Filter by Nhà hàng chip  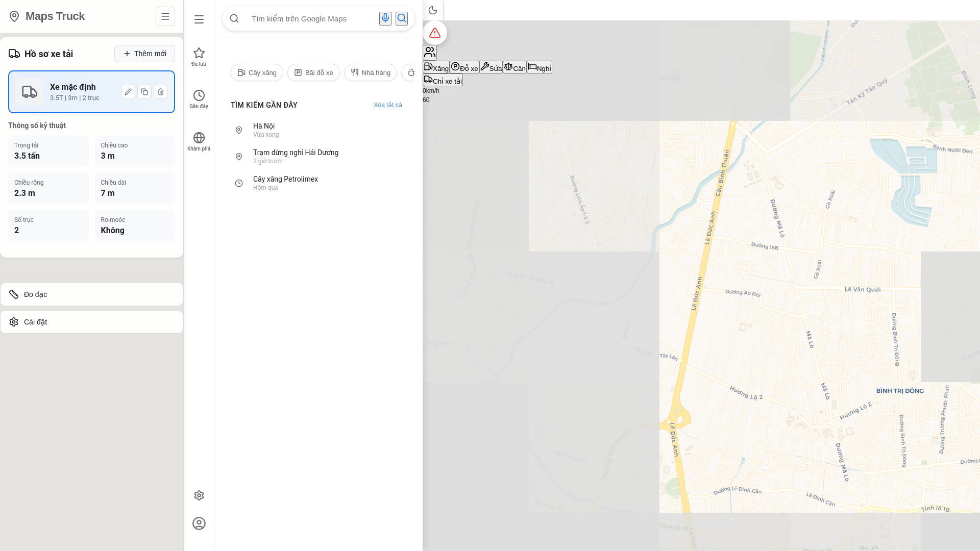pyautogui.click(x=371, y=72)
